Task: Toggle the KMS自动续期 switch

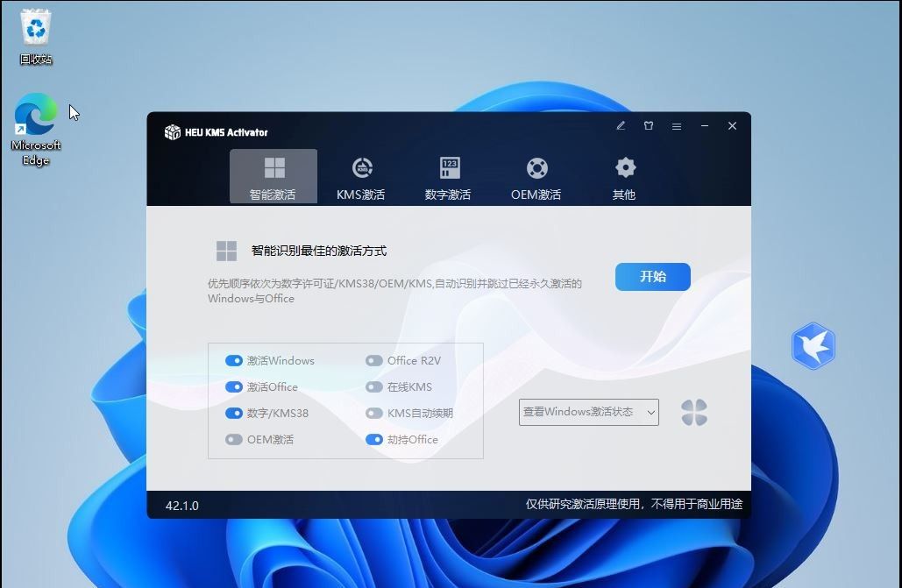Action: (x=374, y=413)
